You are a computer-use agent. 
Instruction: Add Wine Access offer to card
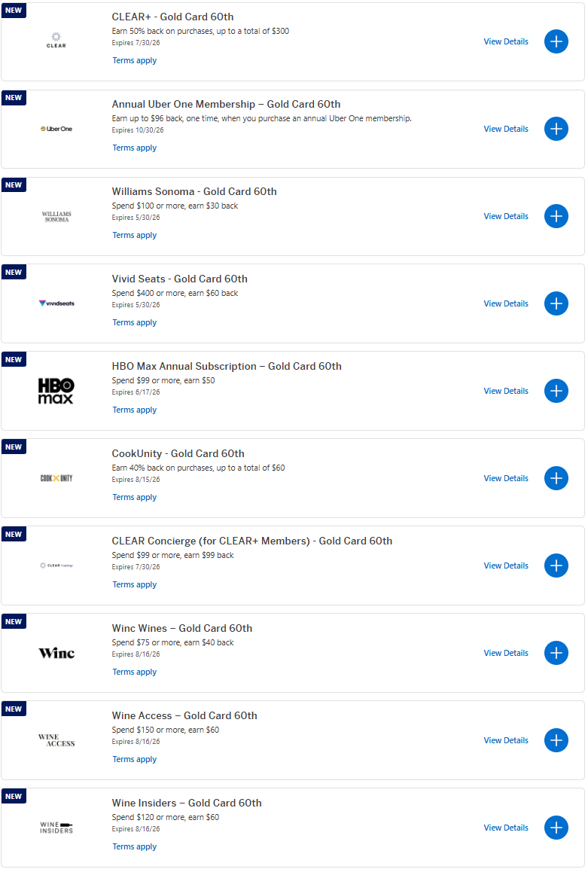(x=556, y=740)
